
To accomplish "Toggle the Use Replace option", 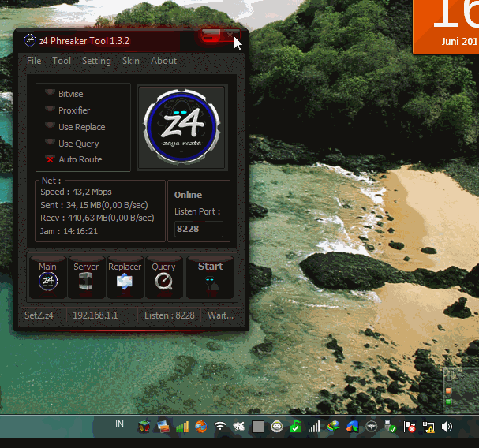I will pyautogui.click(x=50, y=126).
